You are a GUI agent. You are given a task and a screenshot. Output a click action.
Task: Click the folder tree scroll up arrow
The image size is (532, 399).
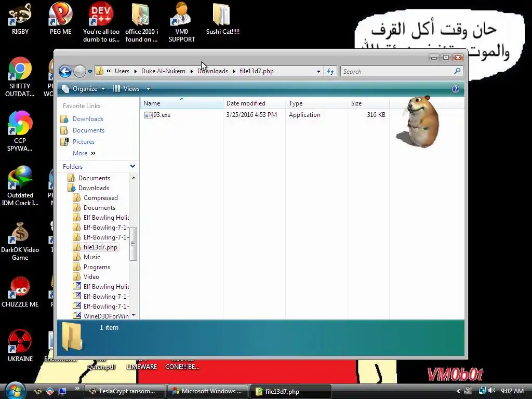pyautogui.click(x=134, y=178)
